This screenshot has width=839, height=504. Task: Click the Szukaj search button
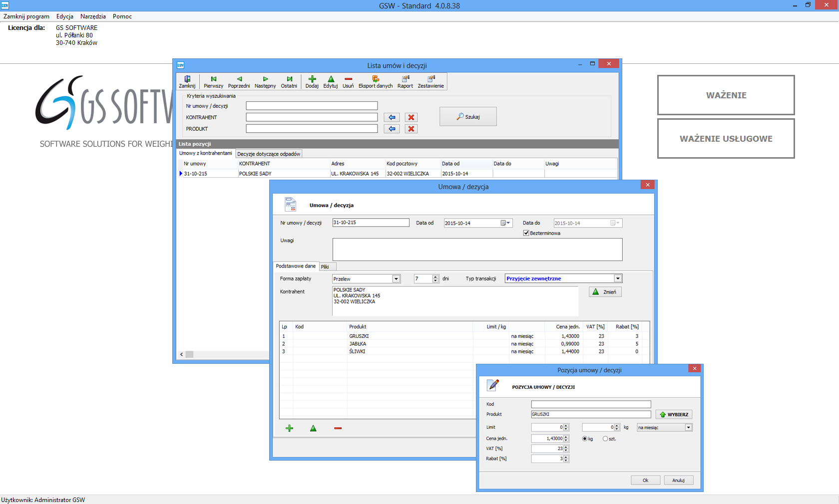[468, 117]
